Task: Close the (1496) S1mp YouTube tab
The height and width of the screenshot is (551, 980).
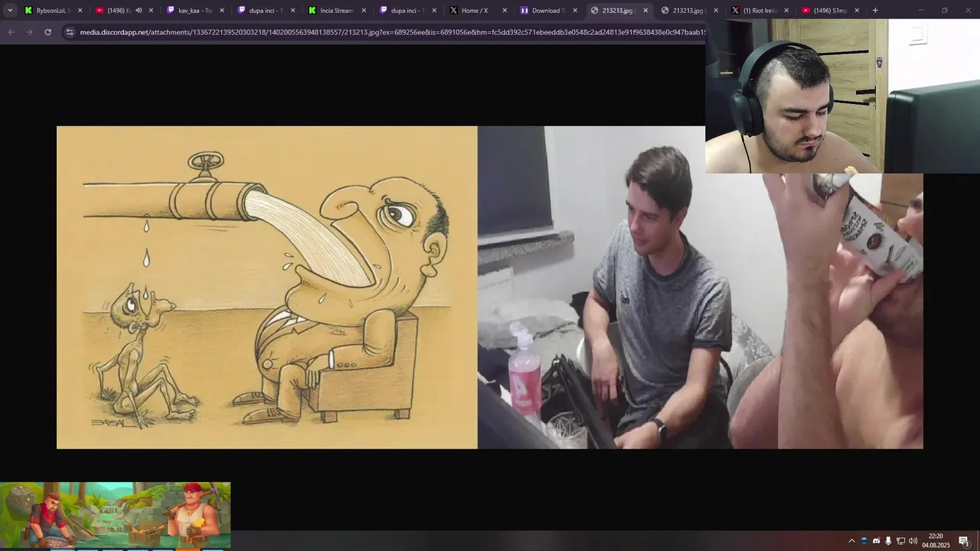Action: click(857, 11)
